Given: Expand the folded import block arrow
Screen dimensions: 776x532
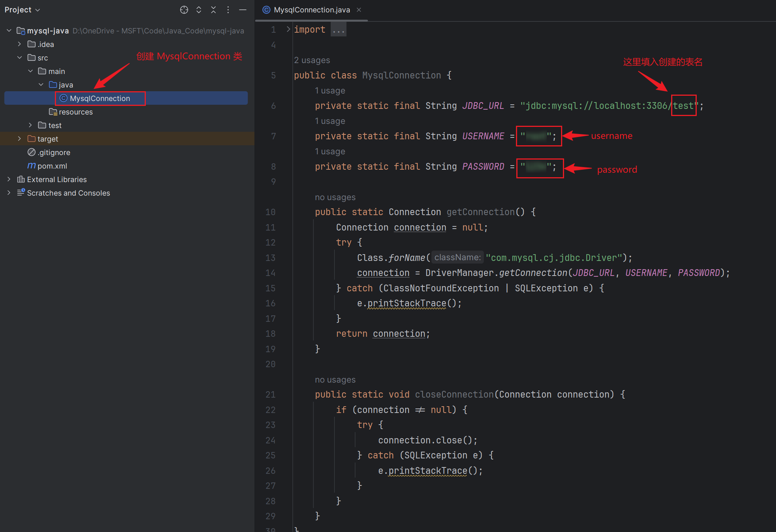Looking at the screenshot, I should point(288,29).
